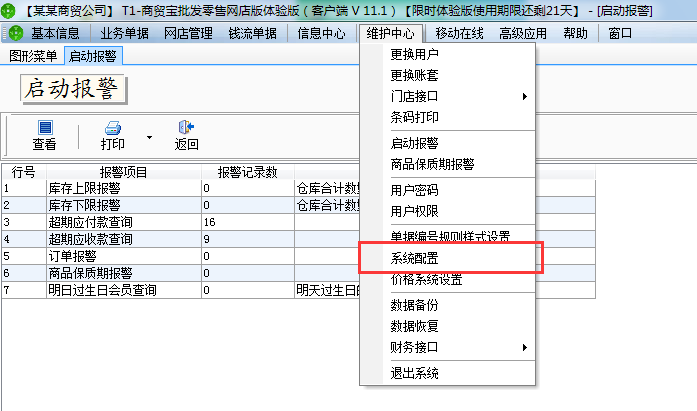Image resolution: width=697 pixels, height=411 pixels.
Task: Click the 行号 column header
Action: coord(24,172)
